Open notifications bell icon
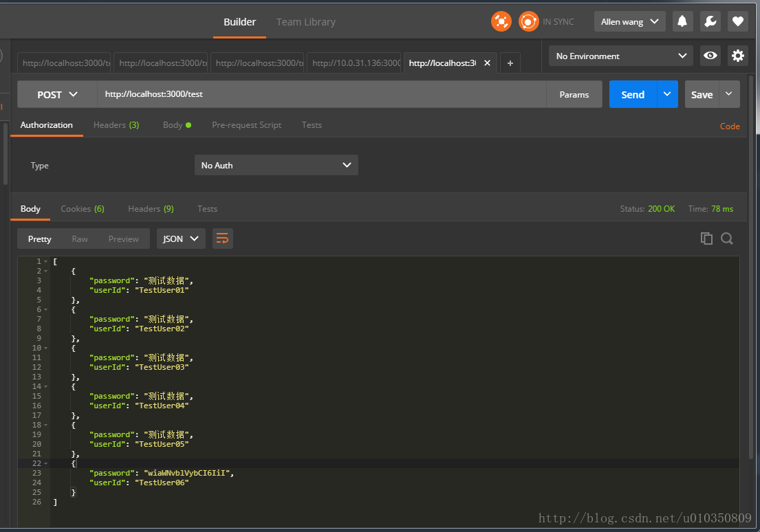760x532 pixels. tap(682, 21)
